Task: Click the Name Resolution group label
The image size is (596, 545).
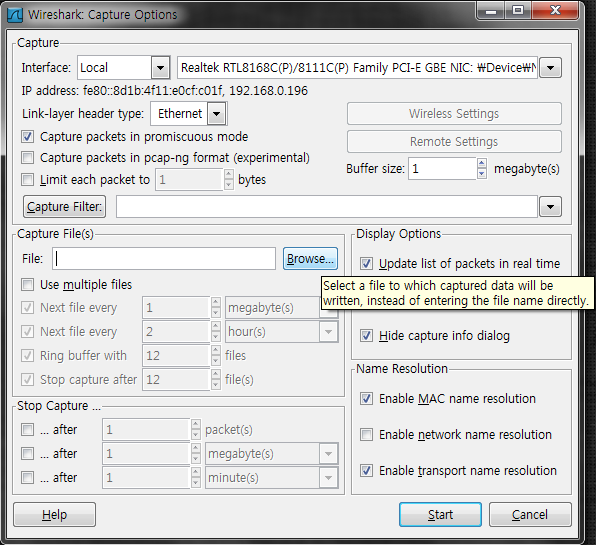Action: pyautogui.click(x=402, y=369)
